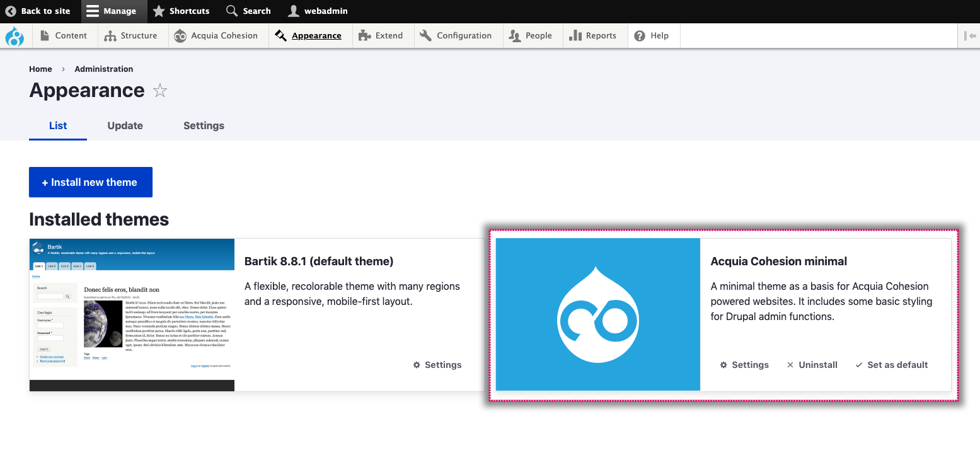Open Settings for Acquia Cohesion minimal

(x=744, y=365)
